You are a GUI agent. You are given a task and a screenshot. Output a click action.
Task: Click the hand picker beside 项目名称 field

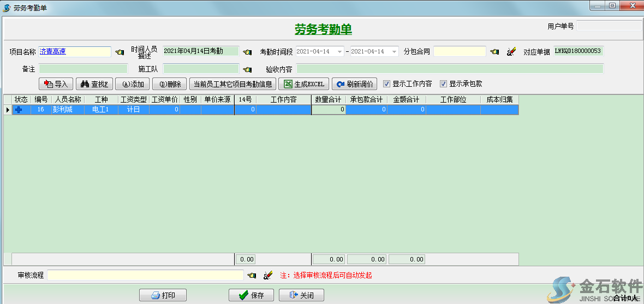tap(120, 52)
